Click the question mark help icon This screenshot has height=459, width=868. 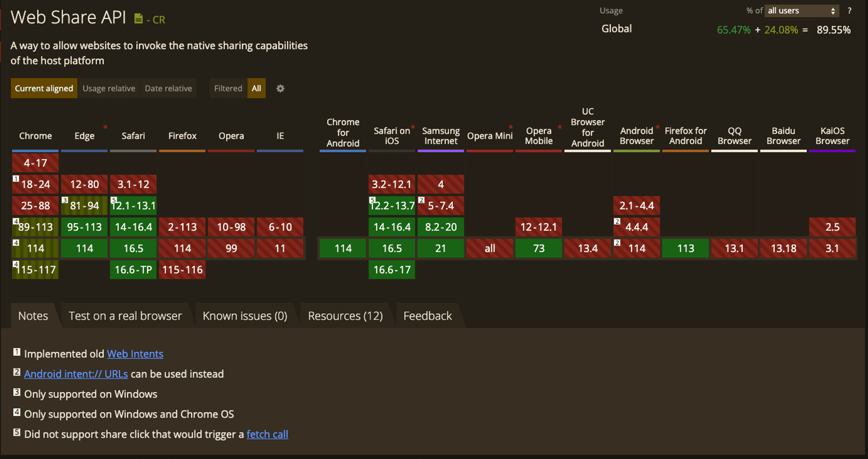[x=849, y=11]
